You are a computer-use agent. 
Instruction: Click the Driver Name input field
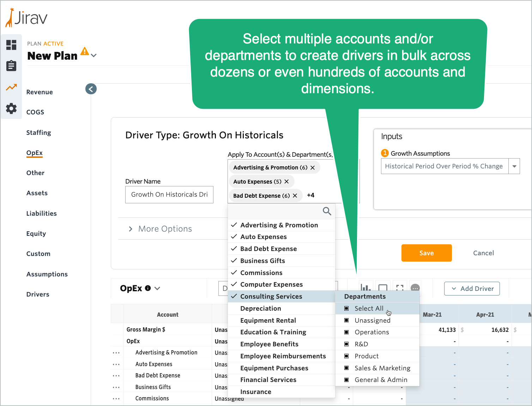coord(169,195)
